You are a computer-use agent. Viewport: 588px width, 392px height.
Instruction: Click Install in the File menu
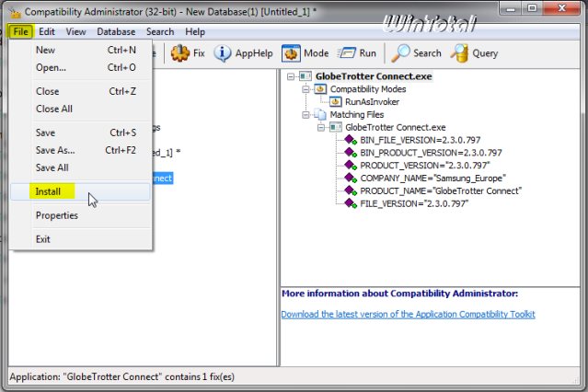click(x=80, y=191)
